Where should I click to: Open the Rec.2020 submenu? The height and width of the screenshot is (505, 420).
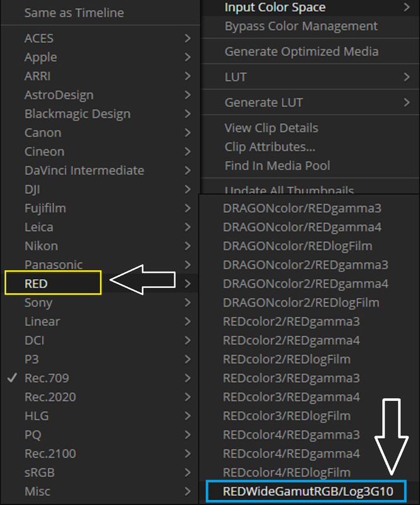point(100,397)
